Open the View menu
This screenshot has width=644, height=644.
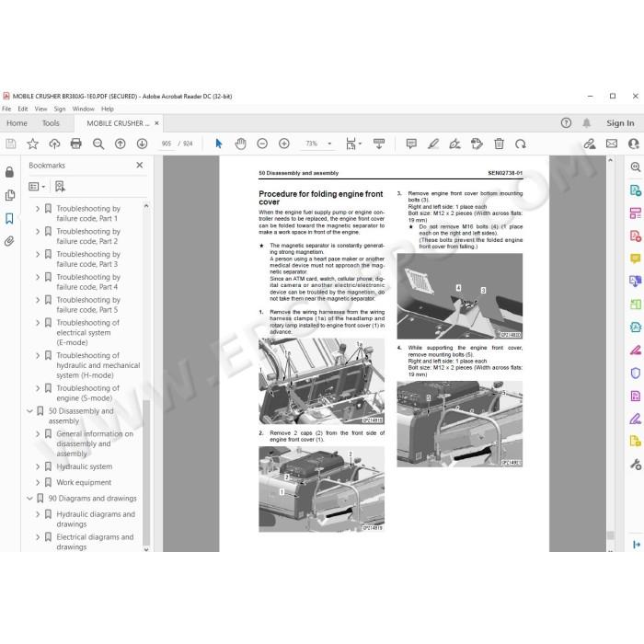pos(40,109)
